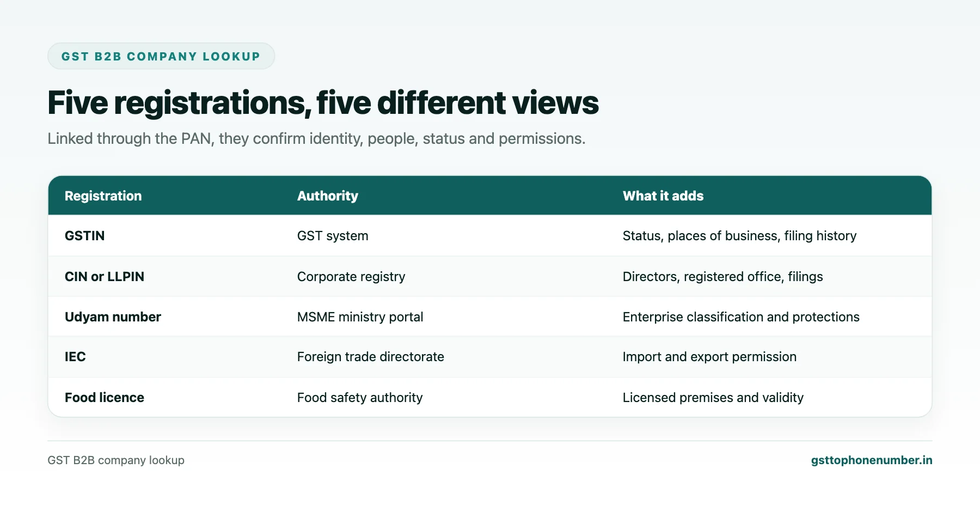
Task: Select the 'Food licence' cell
Action: point(105,398)
